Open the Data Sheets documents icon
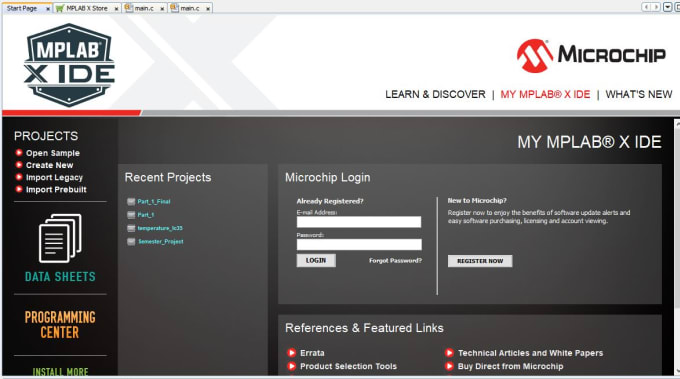The width and height of the screenshot is (680, 379). click(x=60, y=238)
